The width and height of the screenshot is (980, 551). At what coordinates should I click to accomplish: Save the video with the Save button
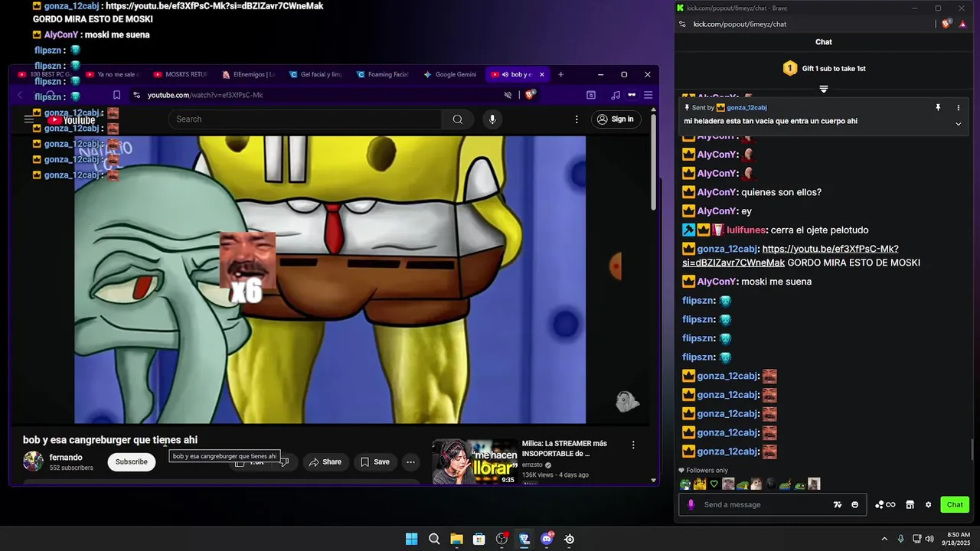tap(375, 461)
